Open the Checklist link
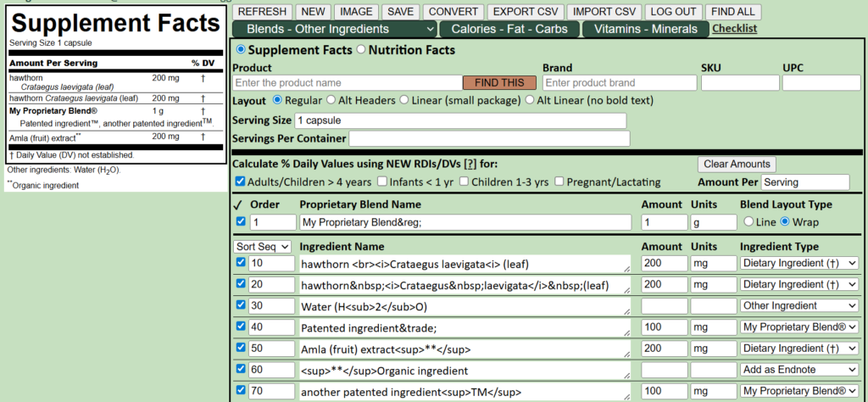This screenshot has width=868, height=402. (734, 29)
